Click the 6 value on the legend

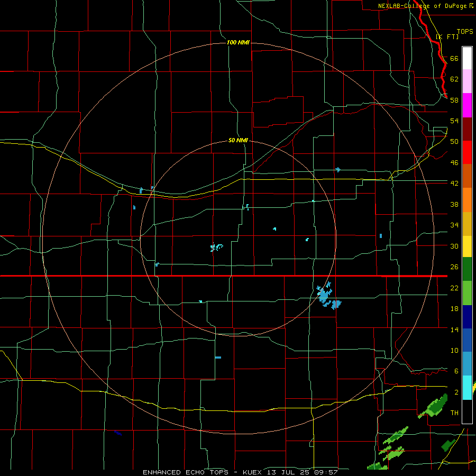[x=456, y=371]
